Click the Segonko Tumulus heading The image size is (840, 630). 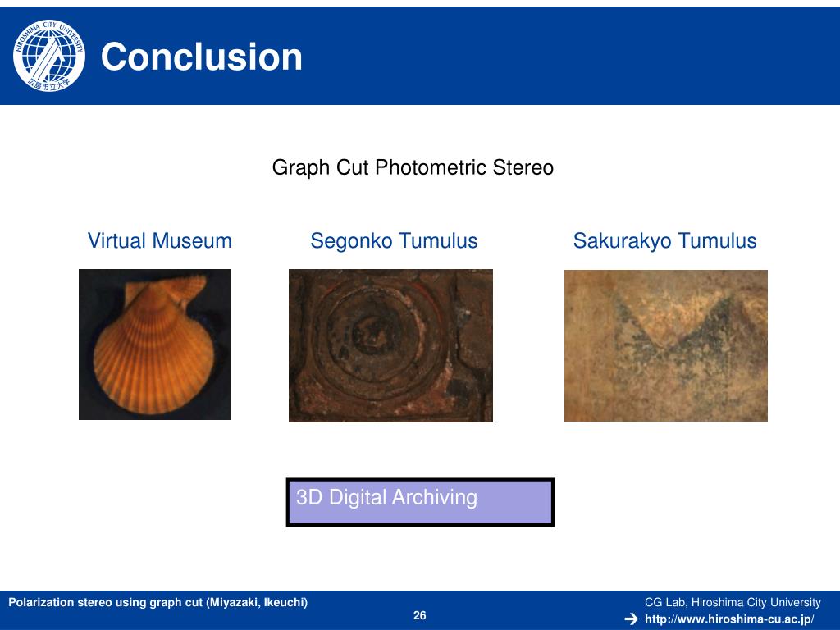pyautogui.click(x=394, y=241)
